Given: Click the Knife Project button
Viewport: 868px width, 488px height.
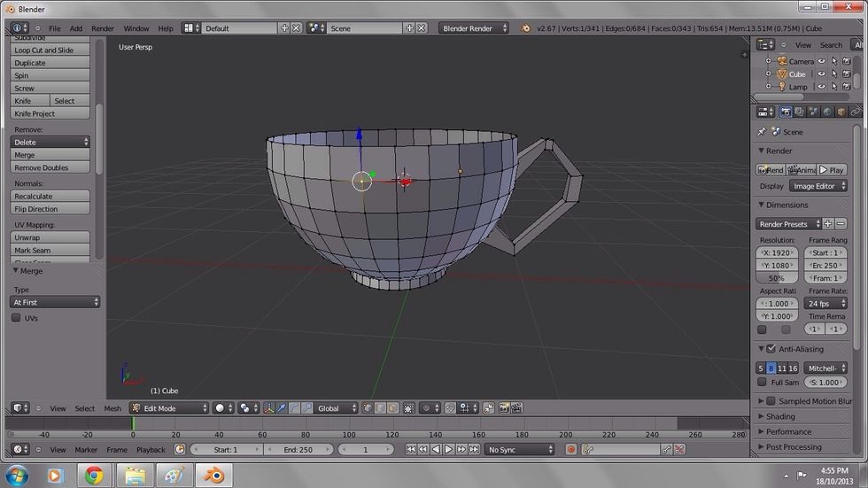Looking at the screenshot, I should click(x=50, y=113).
